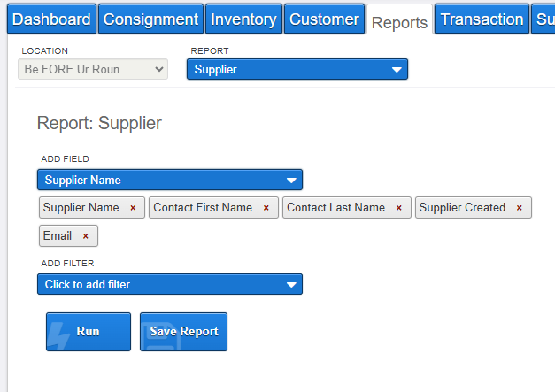555x392 pixels.
Task: Go to the Inventory tab
Action: click(243, 19)
